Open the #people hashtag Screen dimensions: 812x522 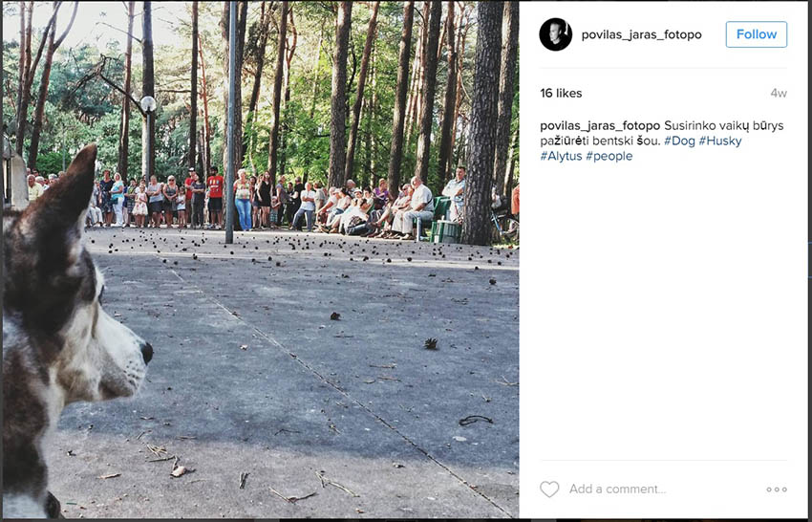[609, 156]
